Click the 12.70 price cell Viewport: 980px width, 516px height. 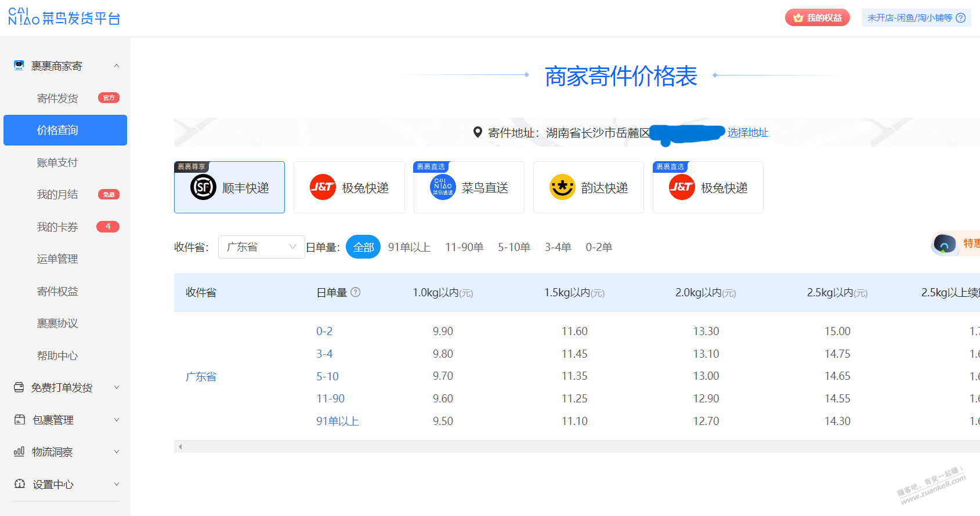(706, 421)
